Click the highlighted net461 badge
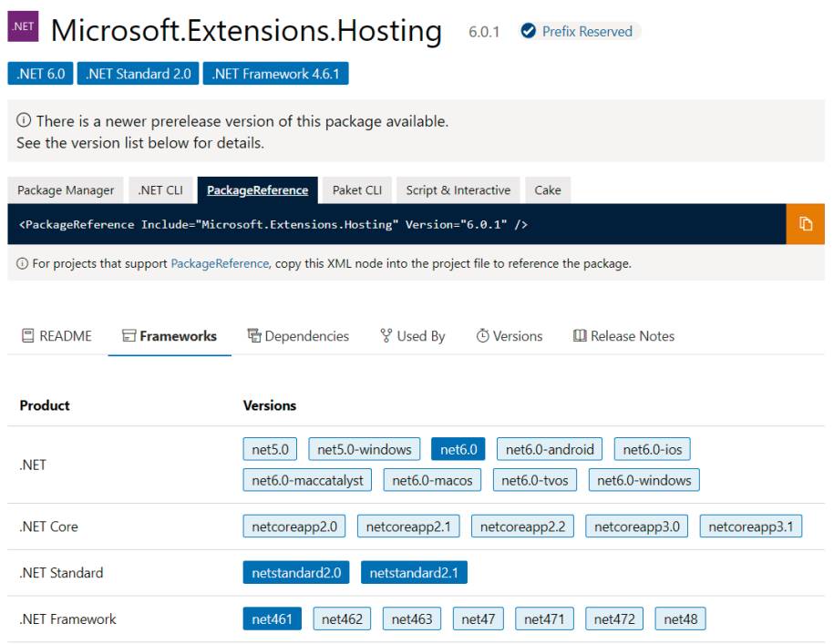This screenshot has height=644, width=834. click(x=272, y=619)
